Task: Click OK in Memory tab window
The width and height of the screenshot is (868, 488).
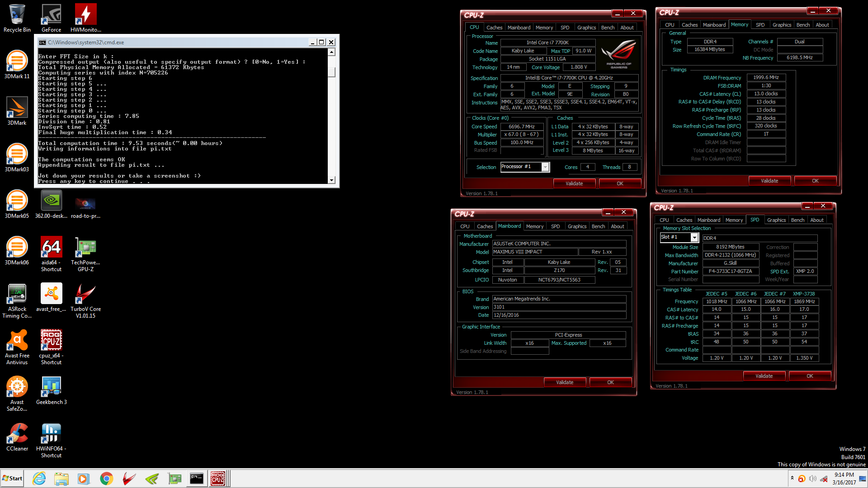Action: [x=815, y=181]
